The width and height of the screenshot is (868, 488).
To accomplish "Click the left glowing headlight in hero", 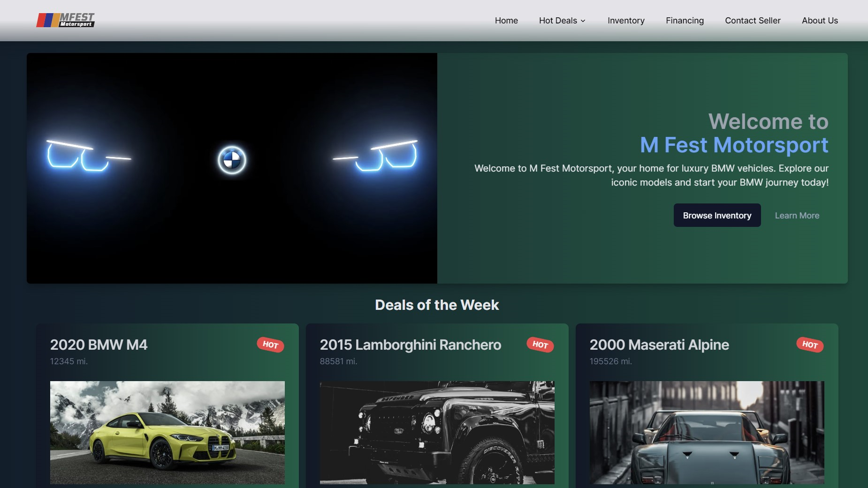I will [88, 155].
